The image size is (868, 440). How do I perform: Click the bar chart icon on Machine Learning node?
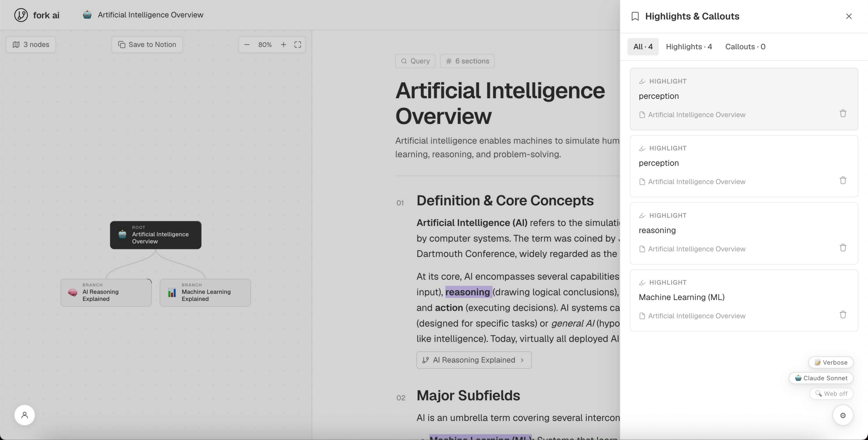(x=172, y=292)
